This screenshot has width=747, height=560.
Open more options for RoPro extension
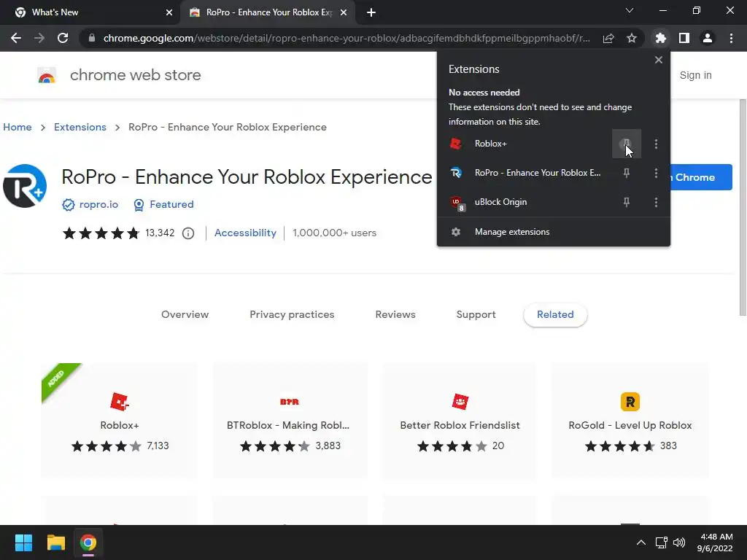tap(656, 173)
